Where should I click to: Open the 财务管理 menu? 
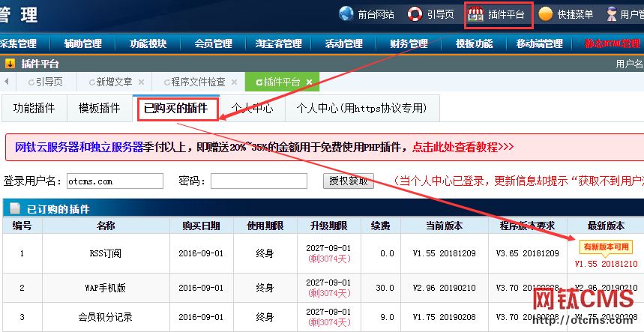409,43
